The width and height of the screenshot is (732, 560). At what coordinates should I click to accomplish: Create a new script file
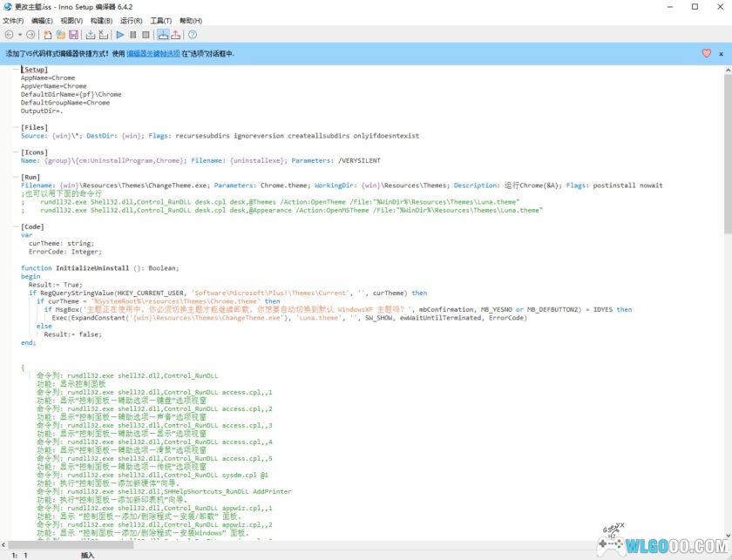47,35
